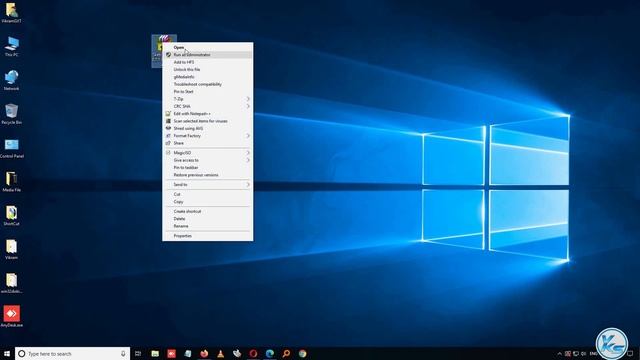
Task: Switch the ENG input language indicator
Action: point(593,353)
